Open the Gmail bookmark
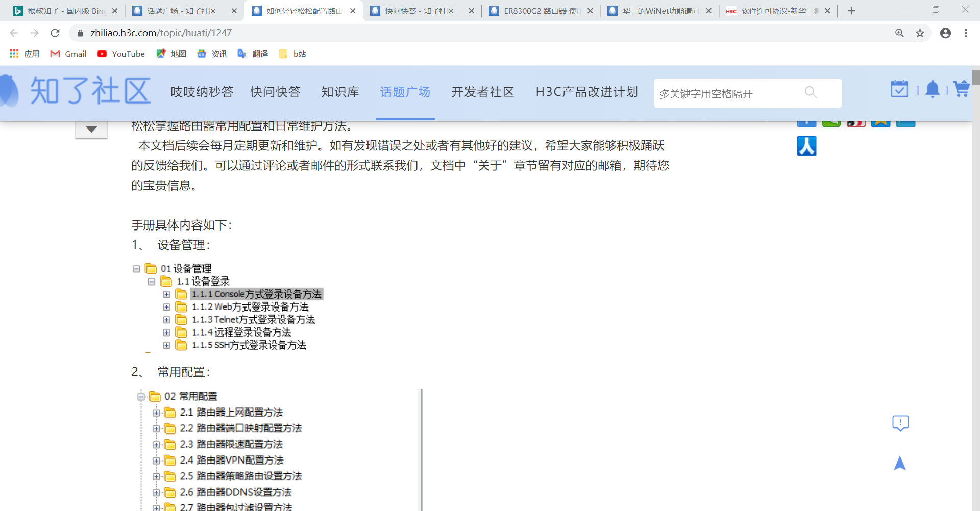 pyautogui.click(x=68, y=54)
